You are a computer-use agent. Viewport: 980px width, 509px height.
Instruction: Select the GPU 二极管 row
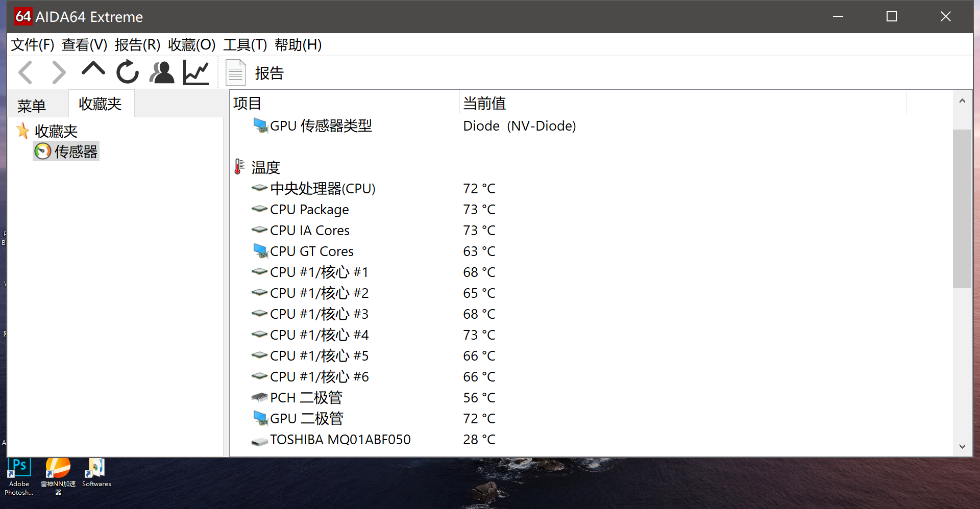tap(591, 418)
